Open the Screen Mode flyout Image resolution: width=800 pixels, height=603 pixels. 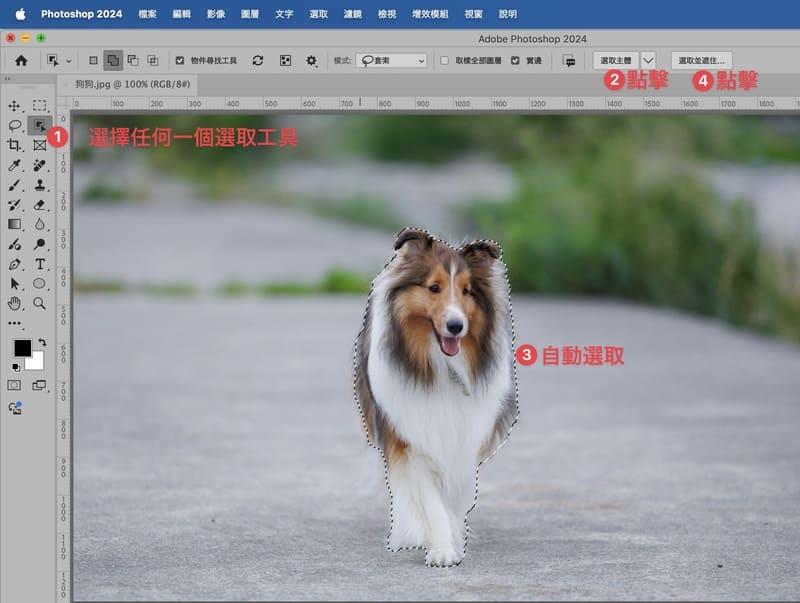click(40, 385)
